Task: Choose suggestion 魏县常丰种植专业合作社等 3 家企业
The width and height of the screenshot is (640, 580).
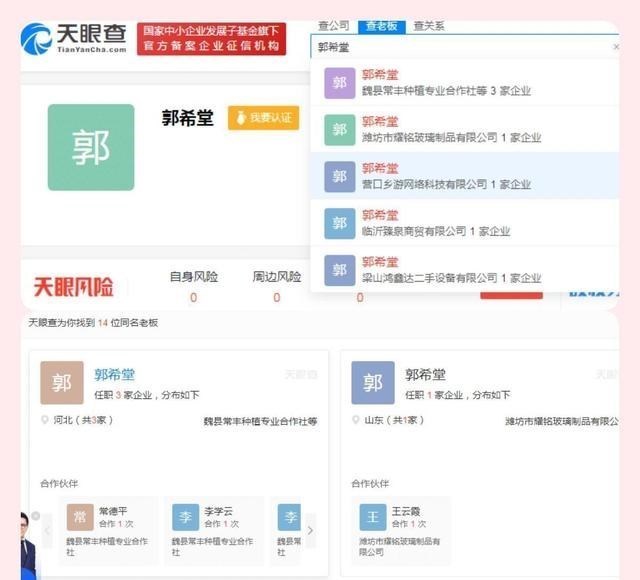Action: point(465,83)
